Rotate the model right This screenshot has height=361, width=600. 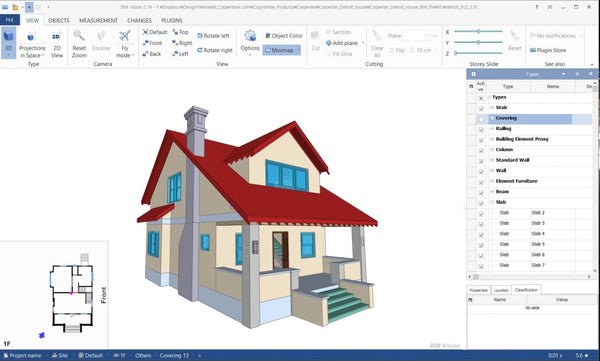pyautogui.click(x=215, y=50)
